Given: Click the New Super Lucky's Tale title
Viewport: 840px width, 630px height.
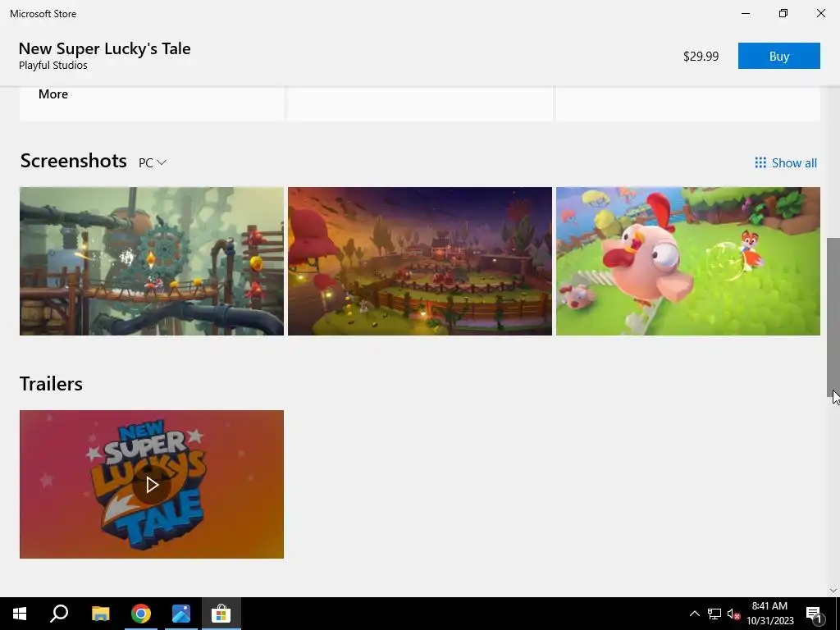Looking at the screenshot, I should tap(104, 48).
